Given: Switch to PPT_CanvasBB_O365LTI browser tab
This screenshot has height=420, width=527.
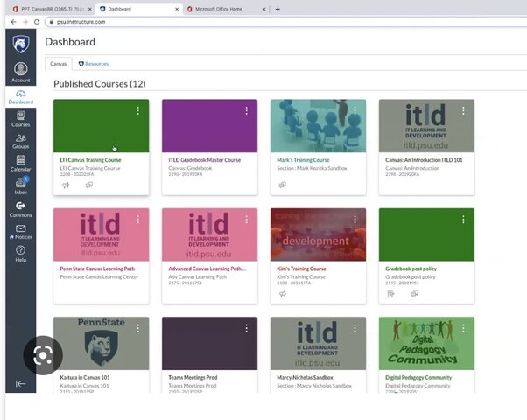Looking at the screenshot, I should point(53,9).
